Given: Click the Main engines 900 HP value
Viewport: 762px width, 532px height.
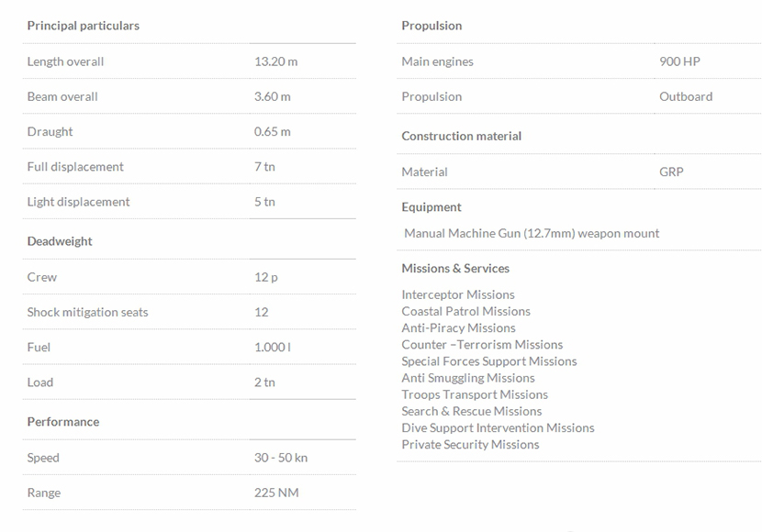Looking at the screenshot, I should 679,61.
